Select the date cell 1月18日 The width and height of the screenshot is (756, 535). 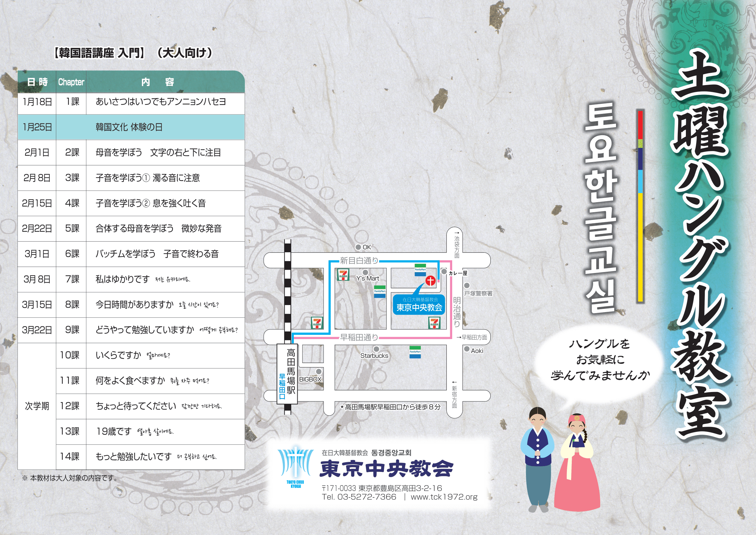37,102
